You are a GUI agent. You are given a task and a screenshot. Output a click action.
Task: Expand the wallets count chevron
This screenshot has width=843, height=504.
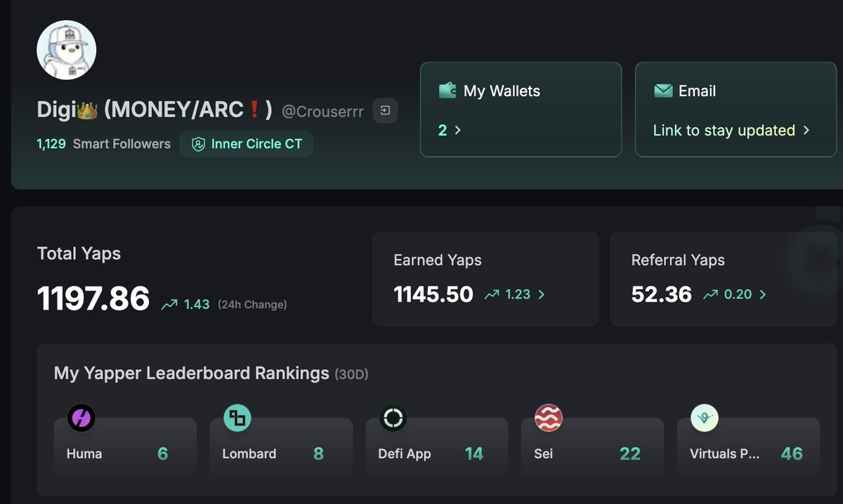[458, 130]
